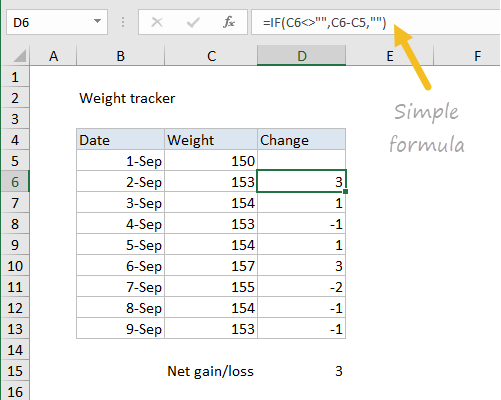Click the formula bar text field
Image resolution: width=501 pixels, height=400 pixels.
coord(376,22)
